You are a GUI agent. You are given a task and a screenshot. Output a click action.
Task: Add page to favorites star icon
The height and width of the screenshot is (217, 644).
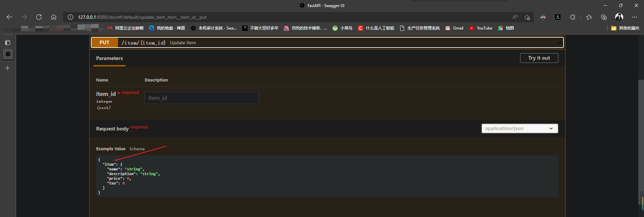(x=527, y=17)
